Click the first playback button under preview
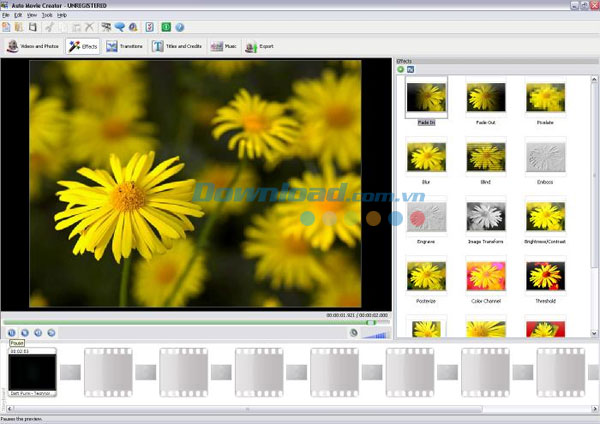This screenshot has width=600, height=424. [11, 332]
